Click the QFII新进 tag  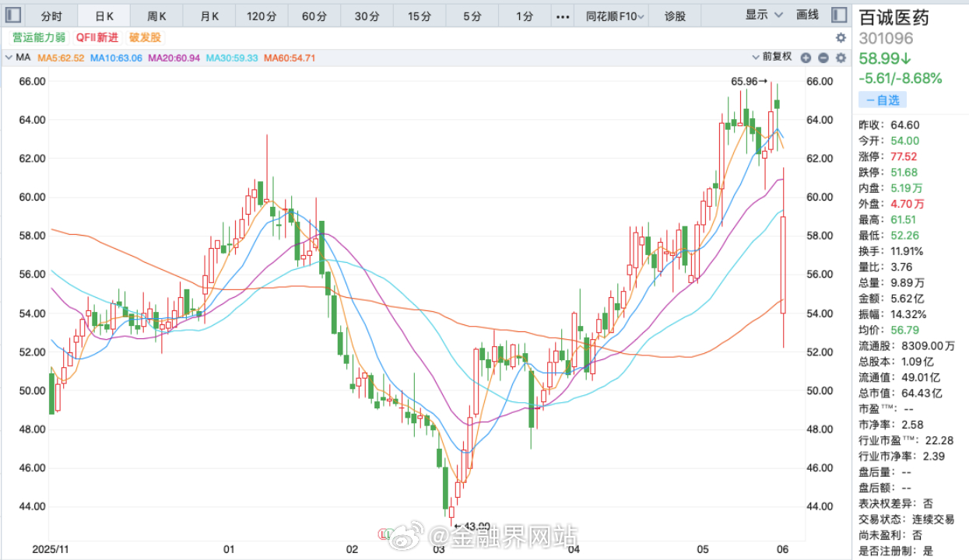pos(97,37)
